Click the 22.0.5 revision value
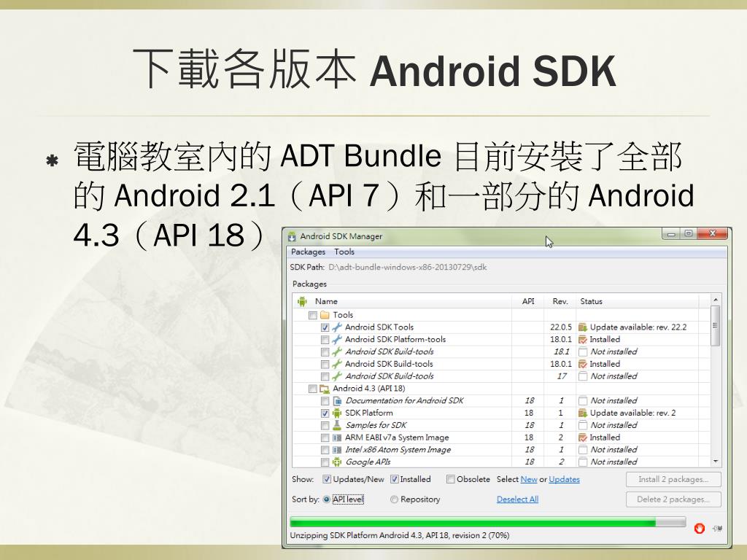The image size is (747, 560). [x=561, y=327]
